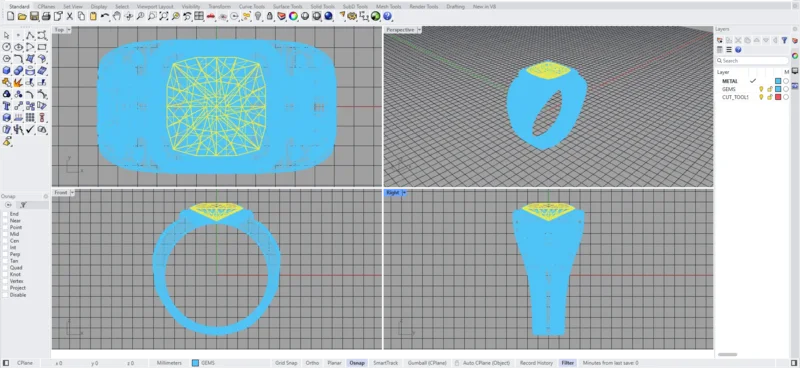Open the Perspective viewport dropdown arrow
The height and width of the screenshot is (368, 800).
(x=419, y=30)
